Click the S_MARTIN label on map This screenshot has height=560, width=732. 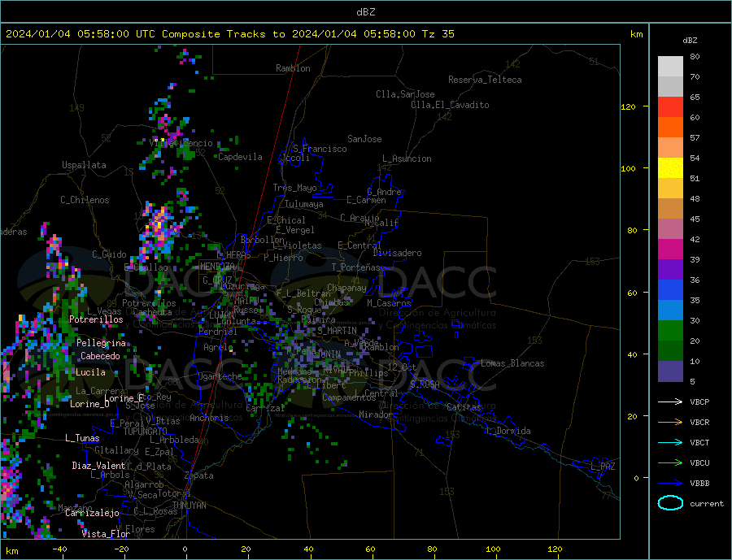[337, 331]
